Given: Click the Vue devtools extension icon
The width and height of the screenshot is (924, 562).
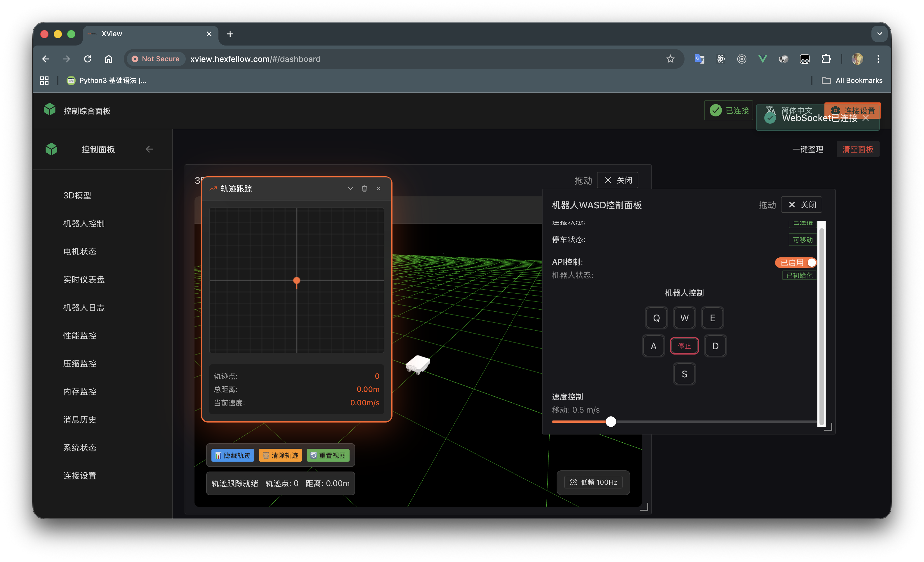Looking at the screenshot, I should pyautogui.click(x=763, y=59).
